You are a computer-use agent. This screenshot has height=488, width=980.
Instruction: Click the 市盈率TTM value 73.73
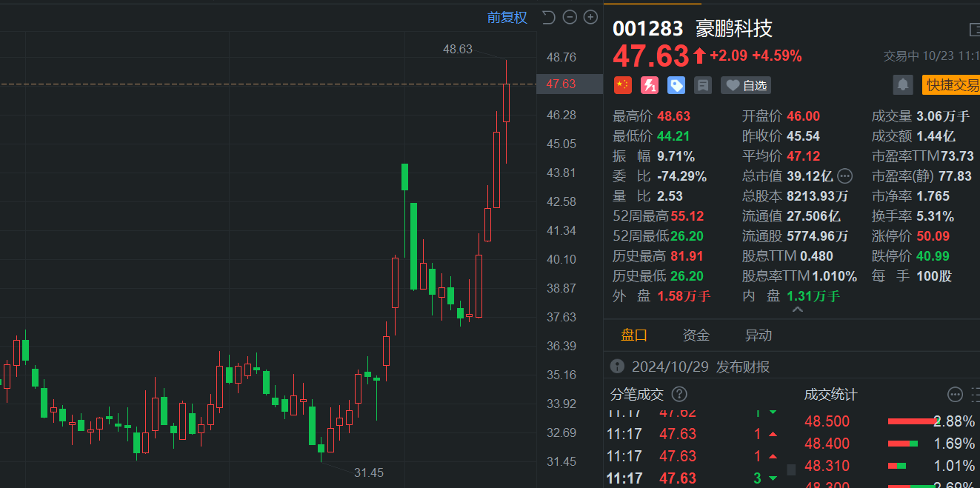[x=957, y=156]
